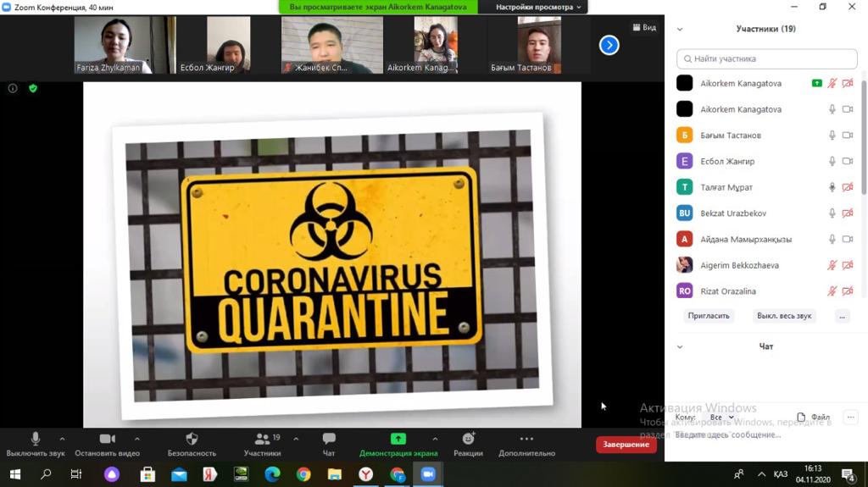Open Yandex Browser from taskbar
Viewport: 868px width, 487px height.
tap(366, 475)
